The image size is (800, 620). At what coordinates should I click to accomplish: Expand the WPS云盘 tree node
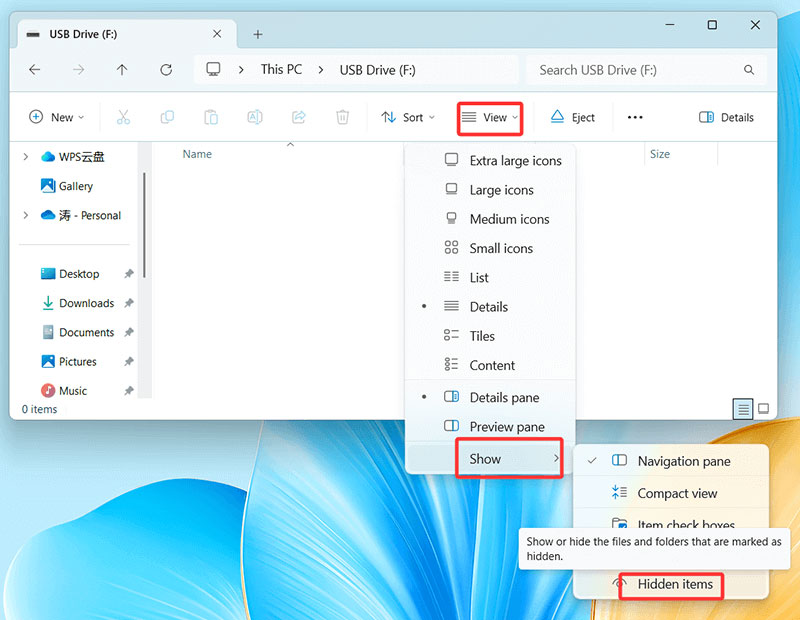point(26,157)
